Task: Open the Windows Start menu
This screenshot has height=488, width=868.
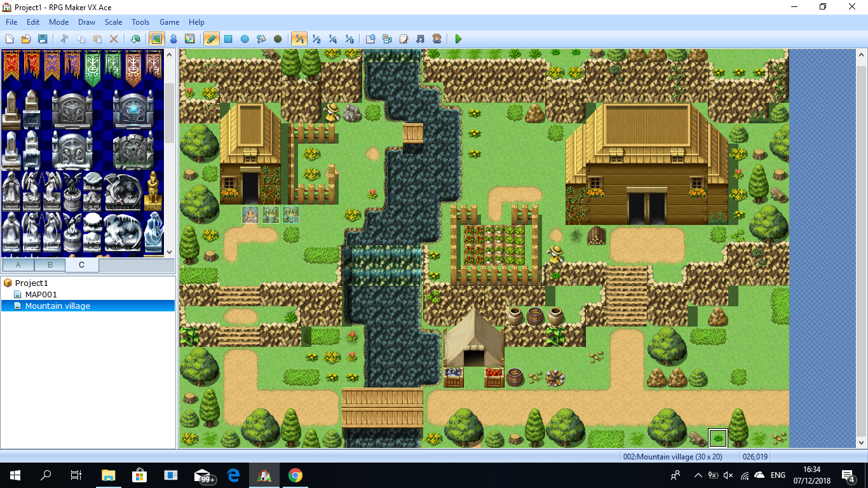Action: point(15,475)
